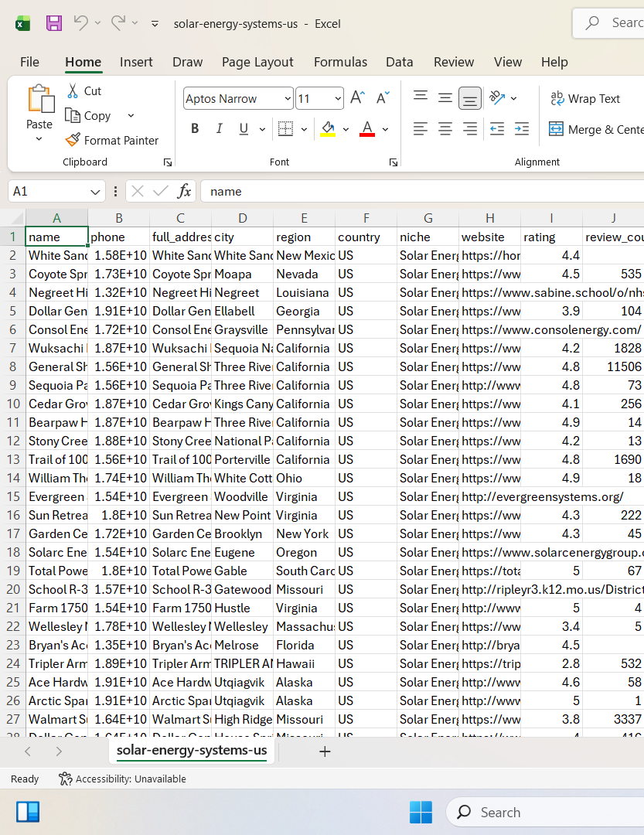This screenshot has width=644, height=835.
Task: Click Increase Indent icon
Action: [x=522, y=129]
